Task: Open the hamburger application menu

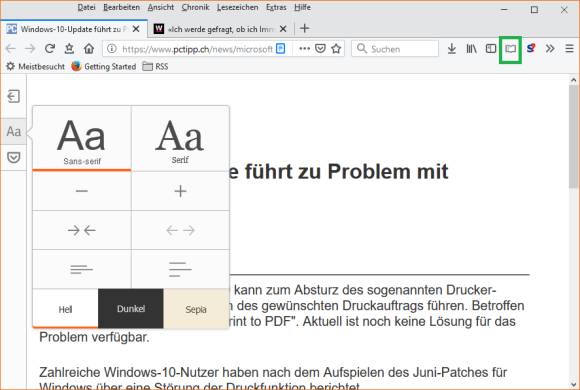Action: [x=570, y=48]
